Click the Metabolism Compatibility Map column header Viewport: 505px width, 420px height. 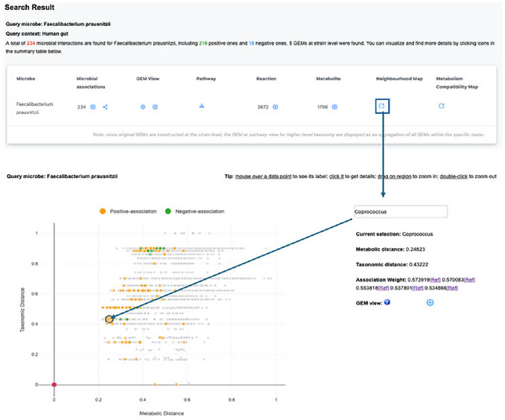[x=457, y=83]
